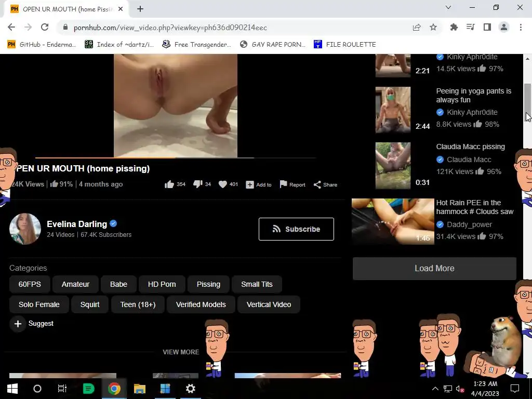Open Cortana search circle on taskbar

(x=37, y=389)
